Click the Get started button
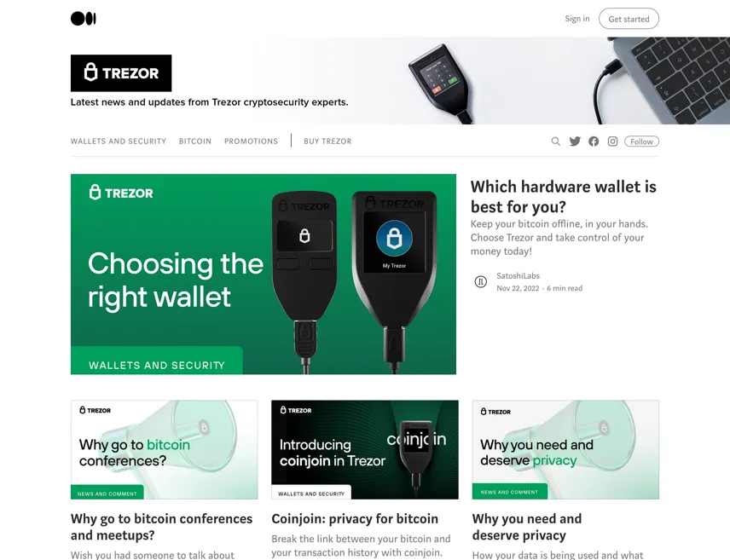Screen dimensions: 730x560 coord(629,19)
